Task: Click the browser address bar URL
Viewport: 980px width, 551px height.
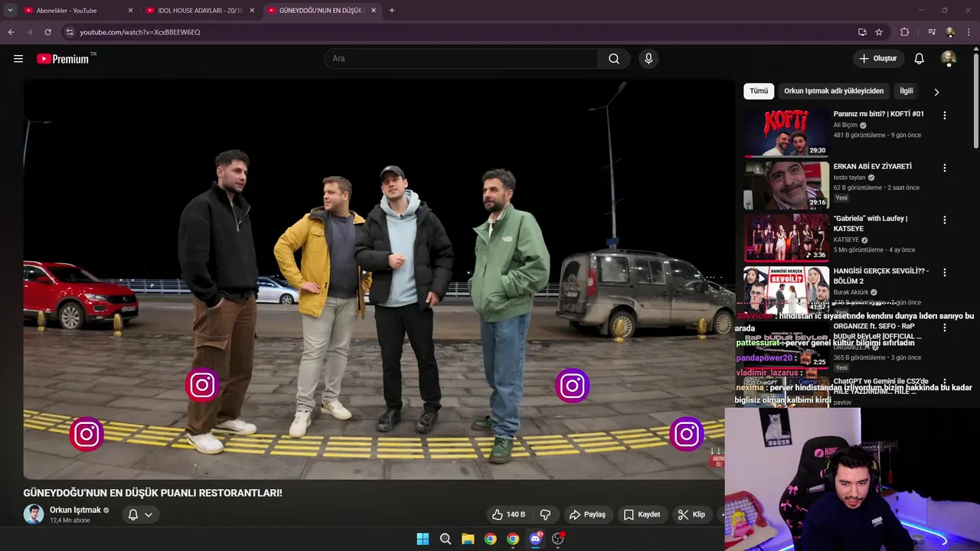Action: [140, 32]
